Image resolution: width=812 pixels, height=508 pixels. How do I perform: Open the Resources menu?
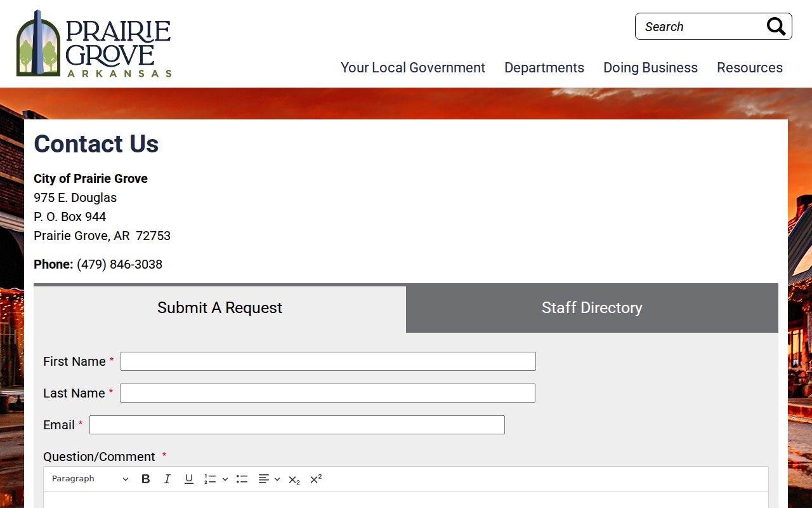[750, 67]
